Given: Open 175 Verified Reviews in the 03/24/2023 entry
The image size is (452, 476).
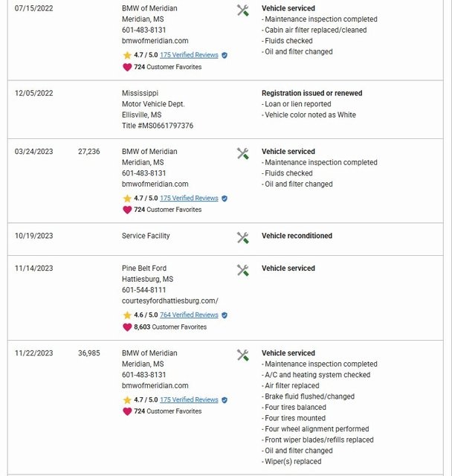Looking at the screenshot, I should coord(189,199).
